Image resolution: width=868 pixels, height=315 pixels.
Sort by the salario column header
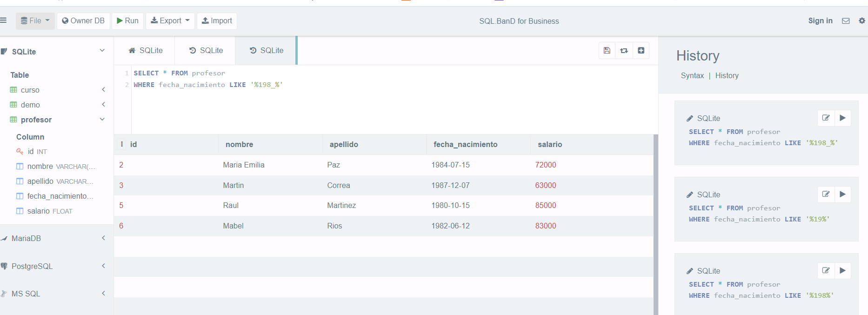pos(550,144)
